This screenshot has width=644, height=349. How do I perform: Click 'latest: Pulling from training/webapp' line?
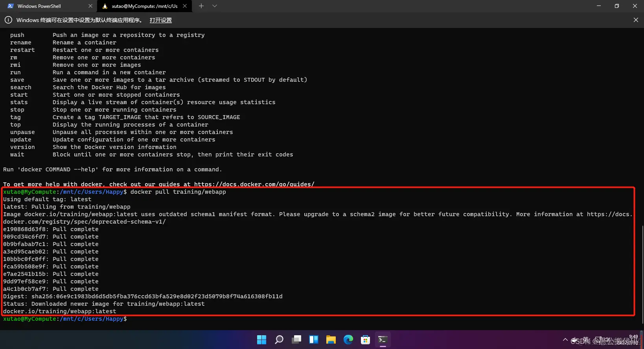(x=67, y=207)
